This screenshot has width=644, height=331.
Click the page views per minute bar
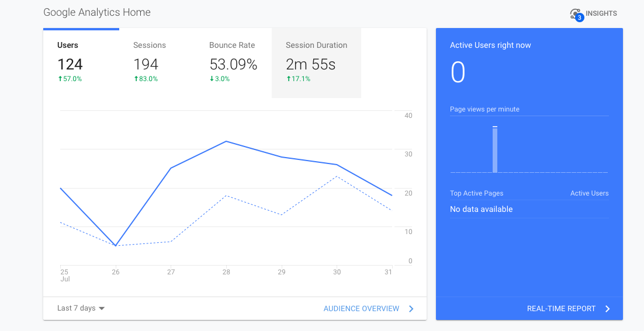coord(495,149)
